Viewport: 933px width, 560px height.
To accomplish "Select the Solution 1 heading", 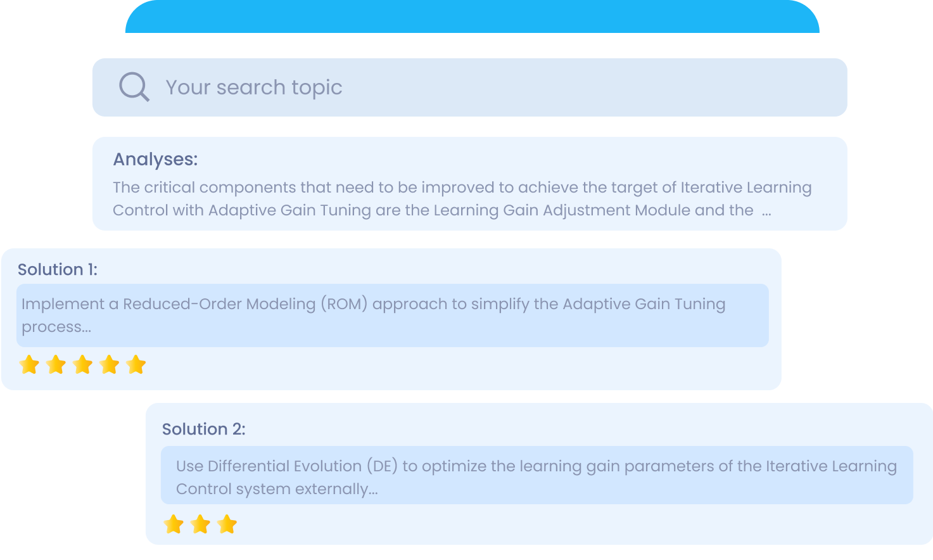I will coord(58,269).
